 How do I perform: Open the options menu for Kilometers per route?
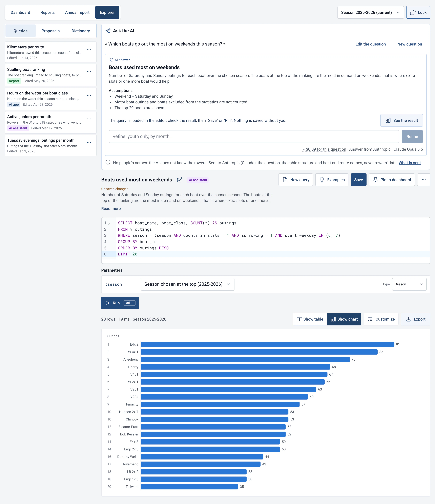[89, 49]
